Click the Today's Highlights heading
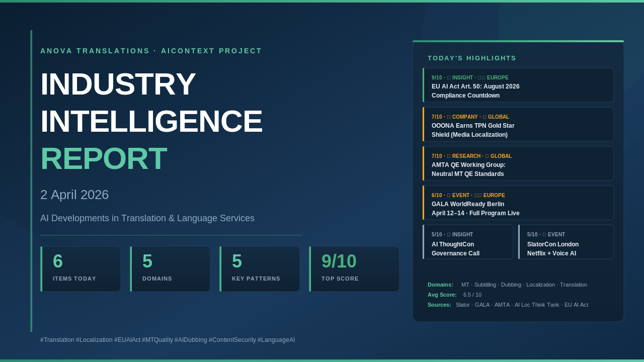The image size is (644, 362). point(472,58)
